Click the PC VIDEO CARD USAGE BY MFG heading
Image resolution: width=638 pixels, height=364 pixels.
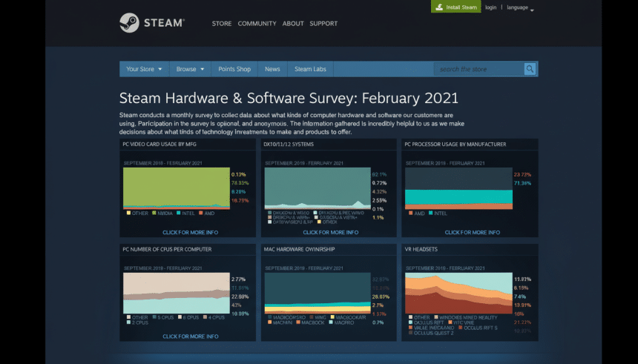[159, 144]
